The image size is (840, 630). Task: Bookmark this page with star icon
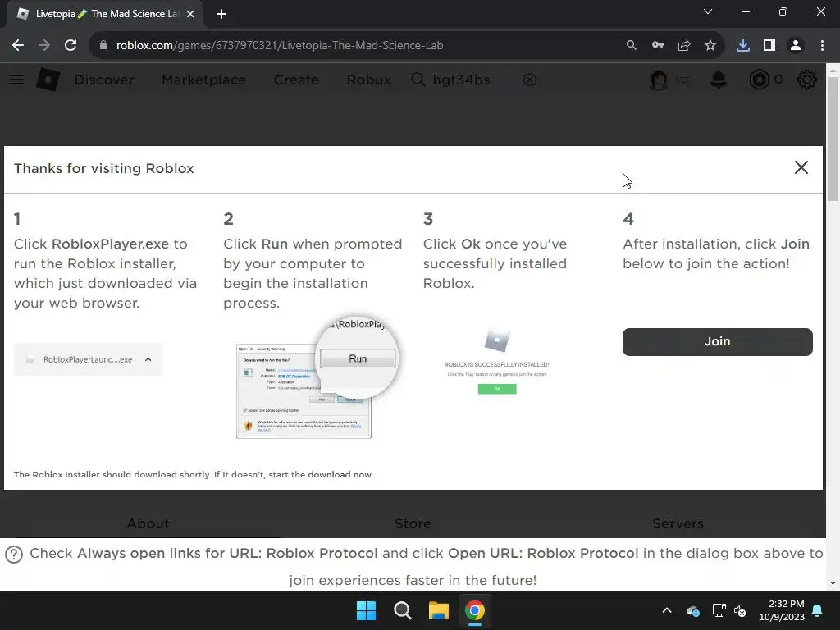[x=710, y=46]
